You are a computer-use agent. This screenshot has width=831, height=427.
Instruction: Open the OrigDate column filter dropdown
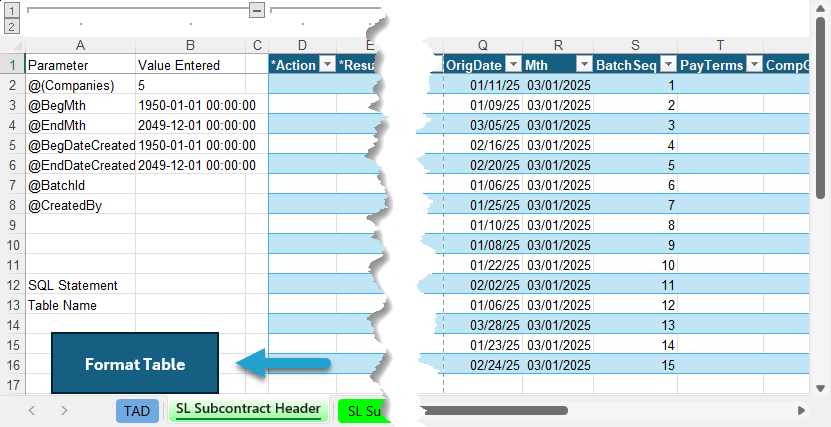click(513, 65)
